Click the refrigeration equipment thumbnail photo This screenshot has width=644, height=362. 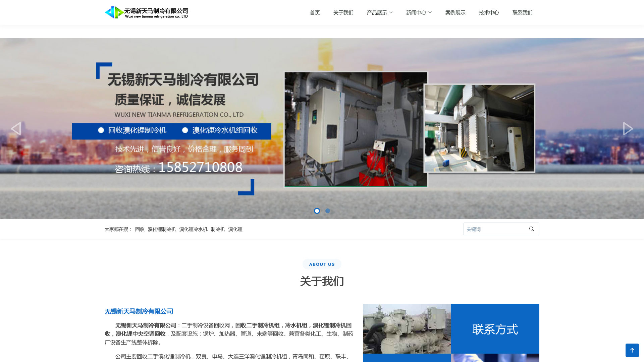coord(407,329)
